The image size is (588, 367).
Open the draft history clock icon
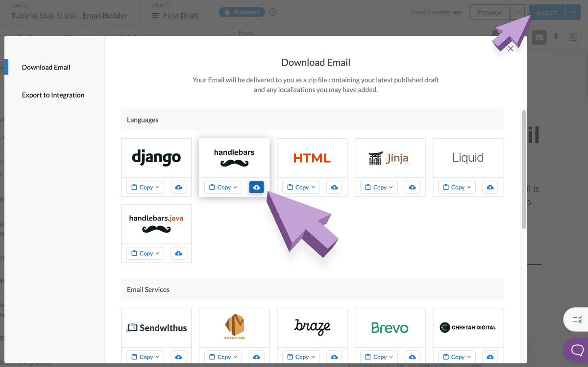[273, 12]
